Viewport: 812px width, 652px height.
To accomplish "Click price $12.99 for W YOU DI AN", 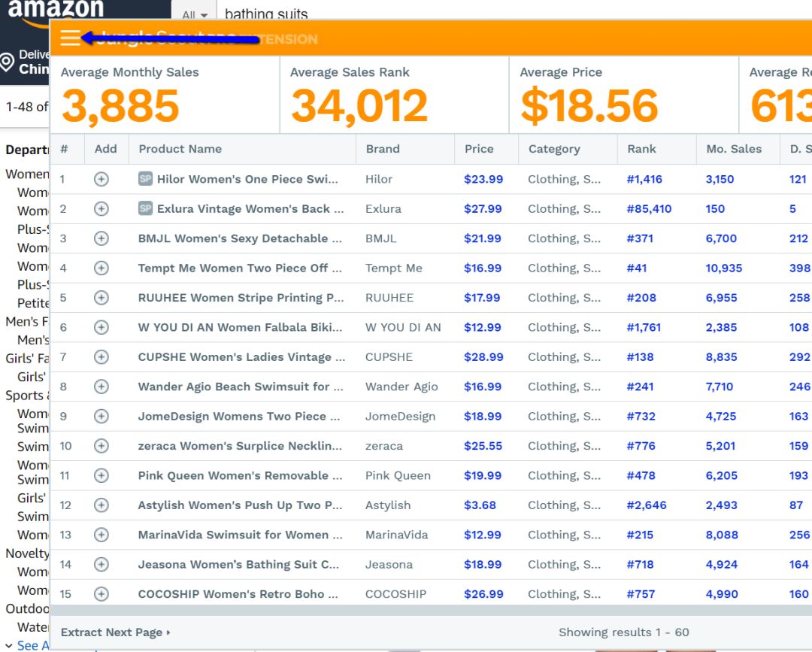I will [482, 327].
